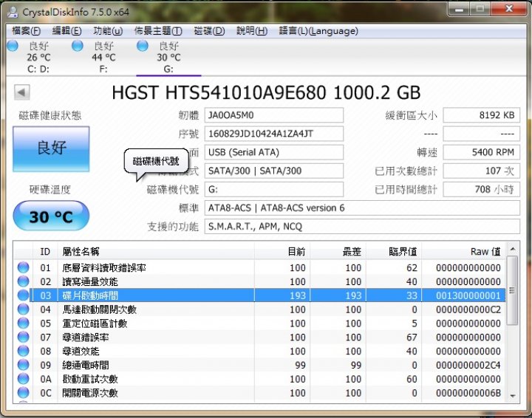
Task: Click status orb icon of attribute 05
Action: pos(23,323)
